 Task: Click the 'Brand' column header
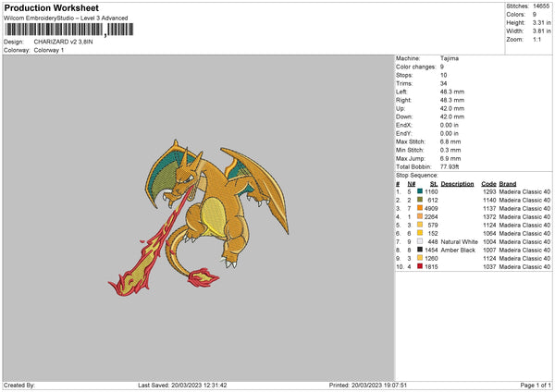tap(508, 184)
